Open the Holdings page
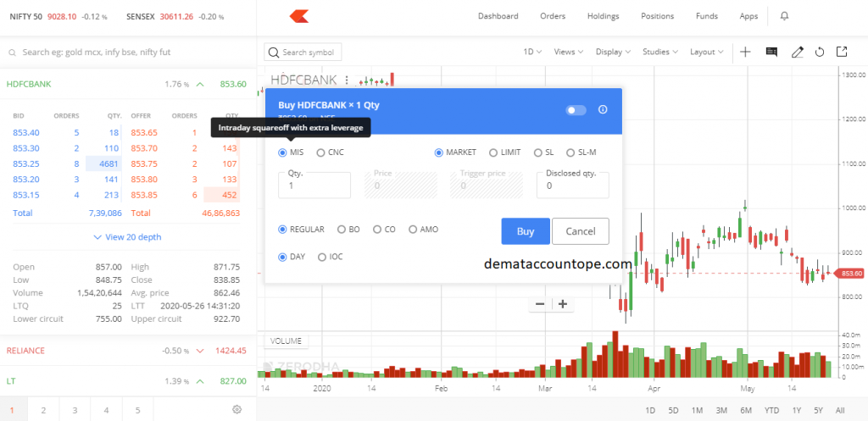868x421 pixels. pos(604,16)
